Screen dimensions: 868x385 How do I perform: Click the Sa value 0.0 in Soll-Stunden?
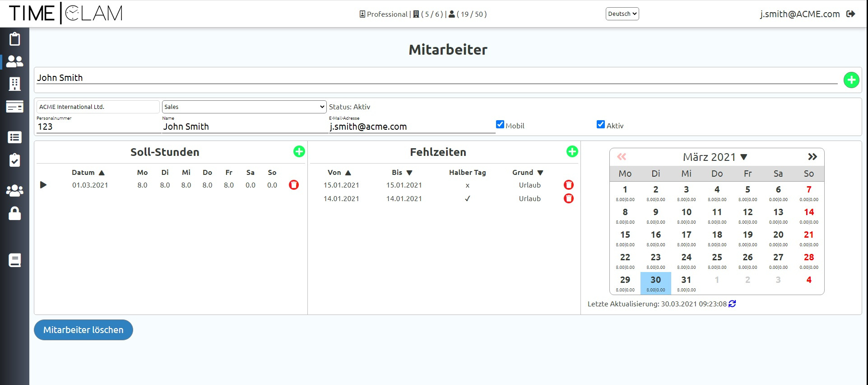251,185
